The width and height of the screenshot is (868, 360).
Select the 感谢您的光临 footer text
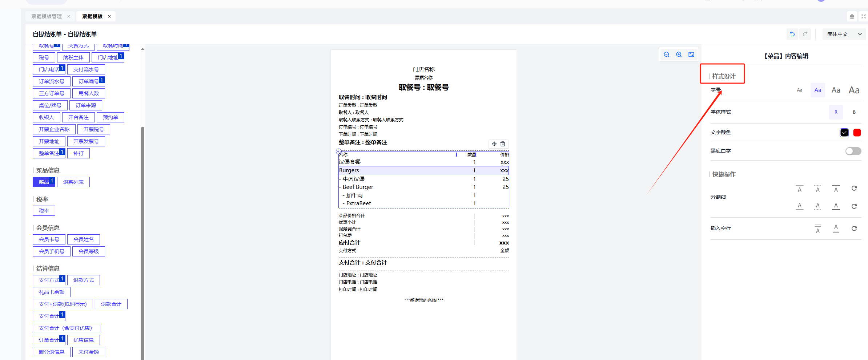click(424, 300)
